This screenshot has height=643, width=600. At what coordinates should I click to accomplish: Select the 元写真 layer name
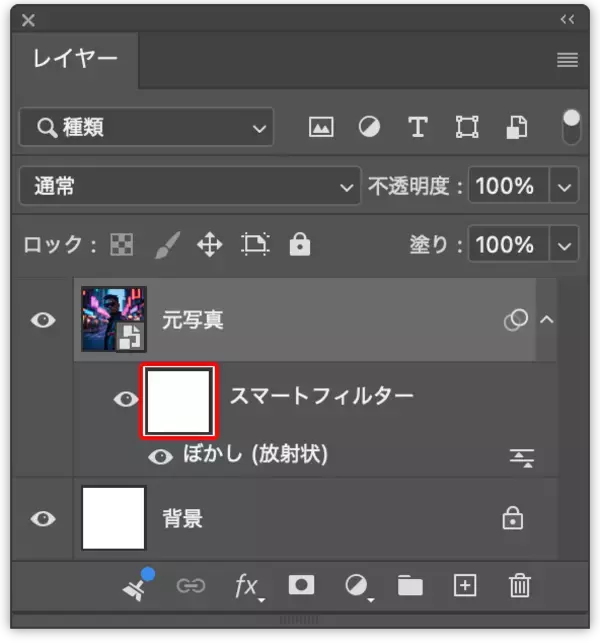tap(192, 320)
